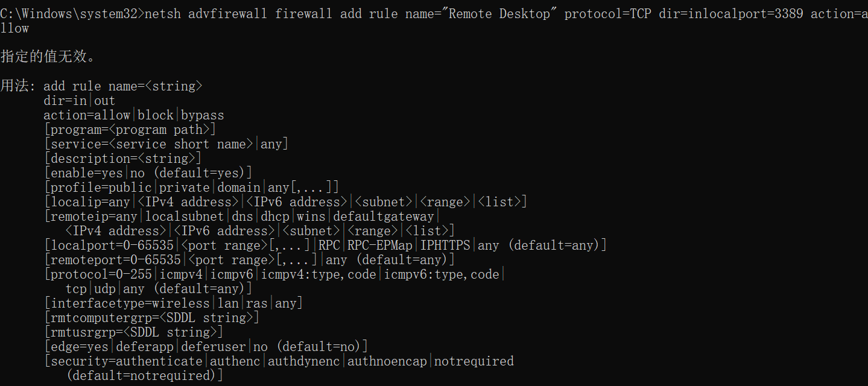This screenshot has height=386, width=868.
Task: Click the [description=<string>] option
Action: (122, 159)
